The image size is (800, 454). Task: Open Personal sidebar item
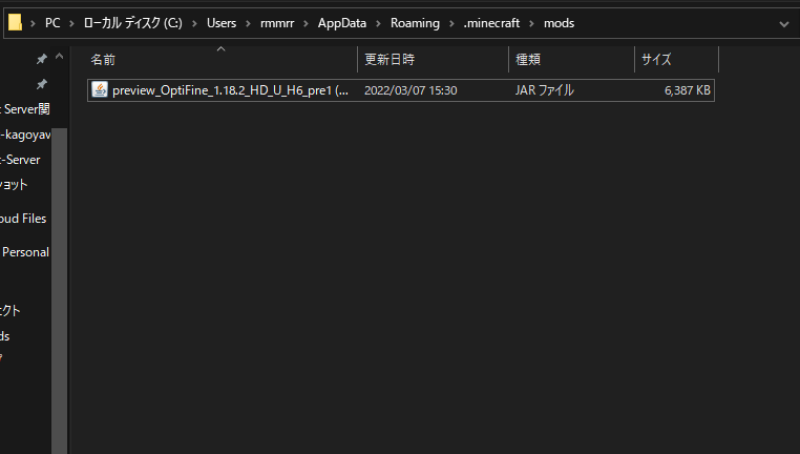[x=26, y=252]
